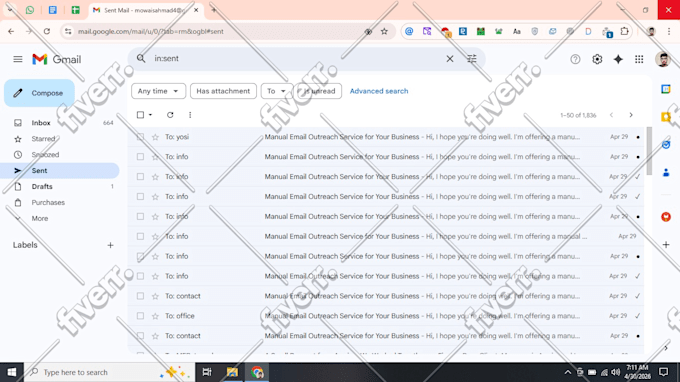This screenshot has width=680, height=382.
Task: Open the Advanced search link
Action: [x=379, y=91]
